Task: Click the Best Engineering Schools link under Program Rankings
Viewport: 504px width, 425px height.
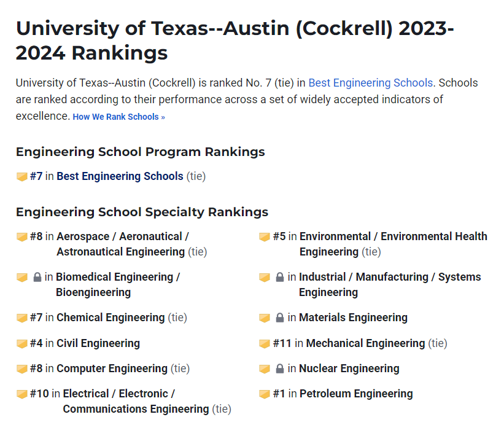Action: coord(120,176)
